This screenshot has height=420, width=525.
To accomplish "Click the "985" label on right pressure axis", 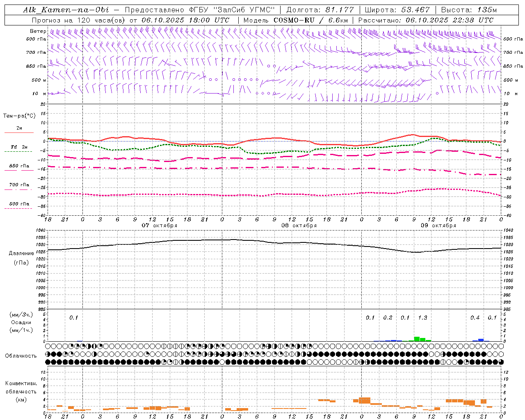I will (x=508, y=309).
